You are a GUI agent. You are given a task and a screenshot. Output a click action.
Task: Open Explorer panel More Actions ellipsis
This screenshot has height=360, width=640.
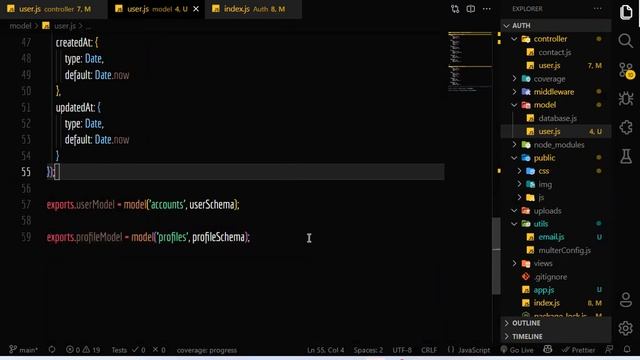pyautogui.click(x=598, y=9)
